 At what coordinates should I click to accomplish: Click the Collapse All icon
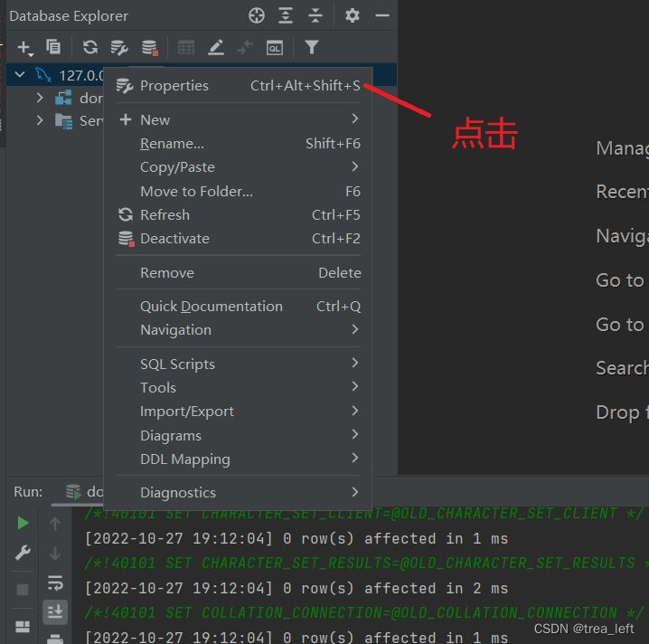(315, 15)
